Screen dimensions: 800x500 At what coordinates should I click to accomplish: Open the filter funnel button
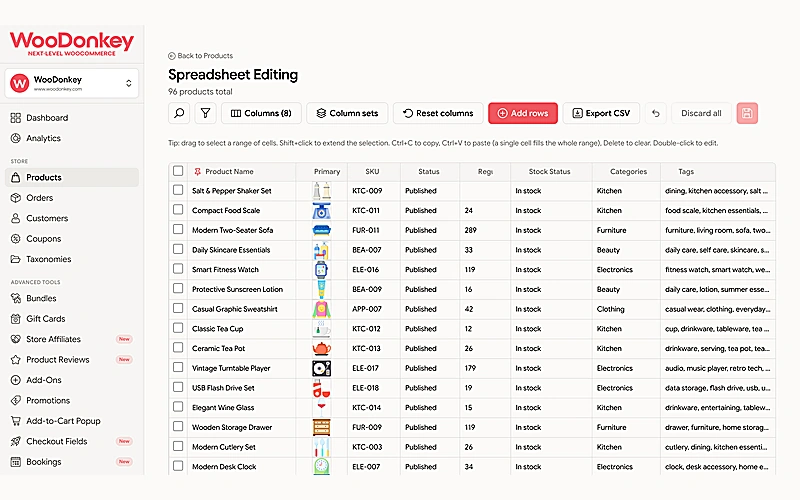click(x=205, y=113)
